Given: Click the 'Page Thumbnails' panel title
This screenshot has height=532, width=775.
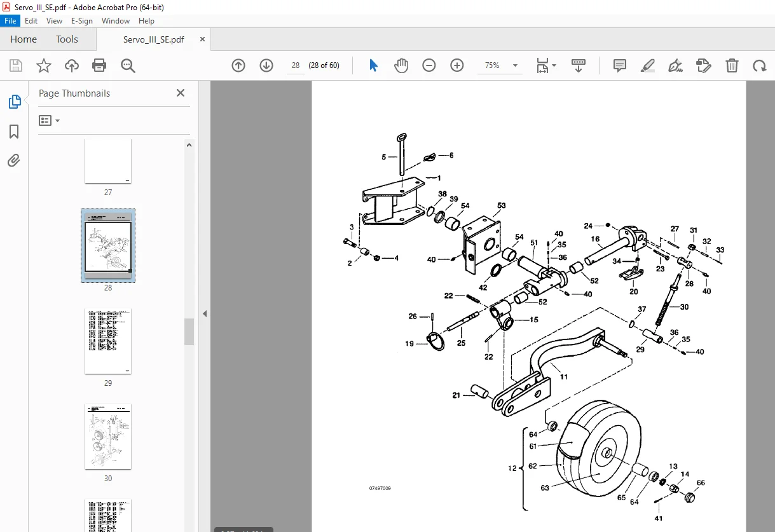Looking at the screenshot, I should pyautogui.click(x=74, y=93).
